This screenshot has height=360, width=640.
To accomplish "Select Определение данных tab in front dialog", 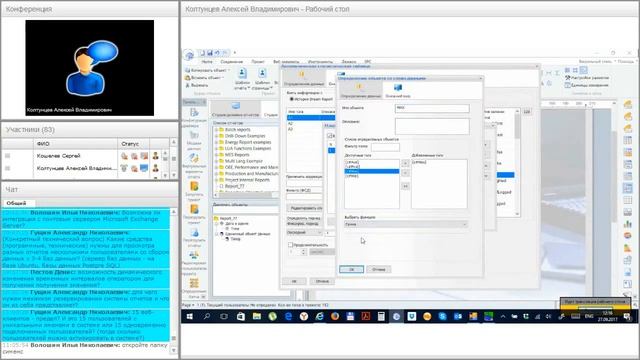I will (x=360, y=91).
